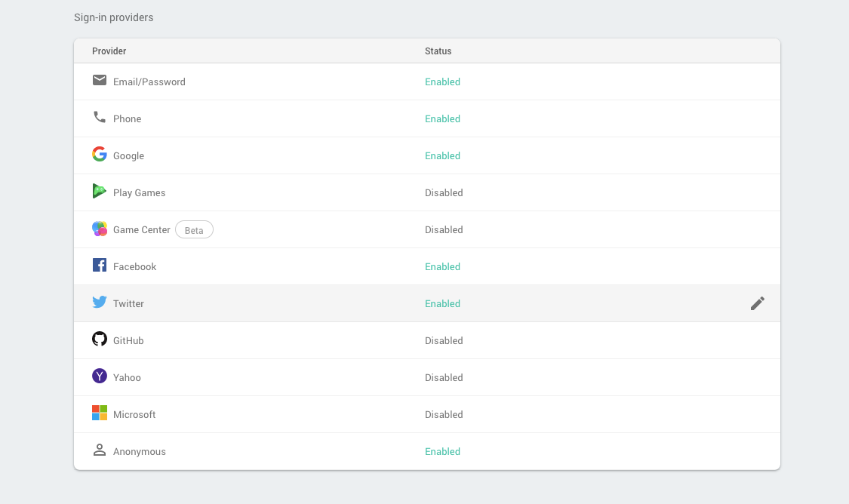Click the Game Center bubbles icon
849x504 pixels.
click(99, 229)
